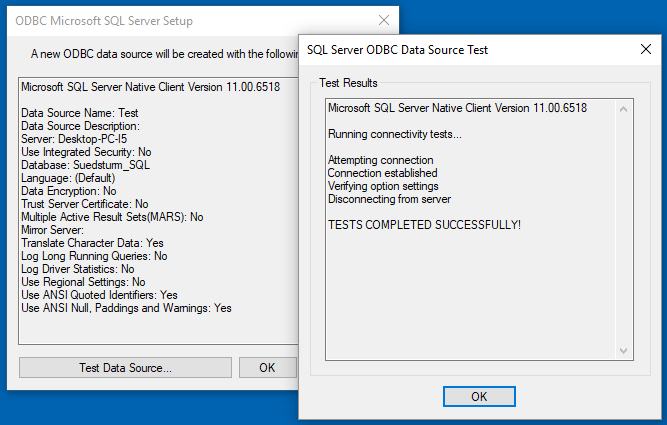
Task: Click the TESTS COMPLETED SUCCESSFULLY line
Action: 424,225
